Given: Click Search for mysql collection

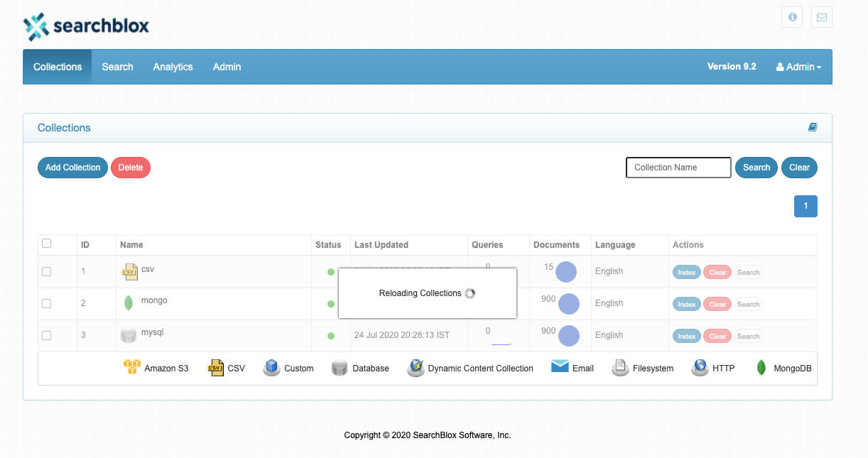Looking at the screenshot, I should click(748, 336).
